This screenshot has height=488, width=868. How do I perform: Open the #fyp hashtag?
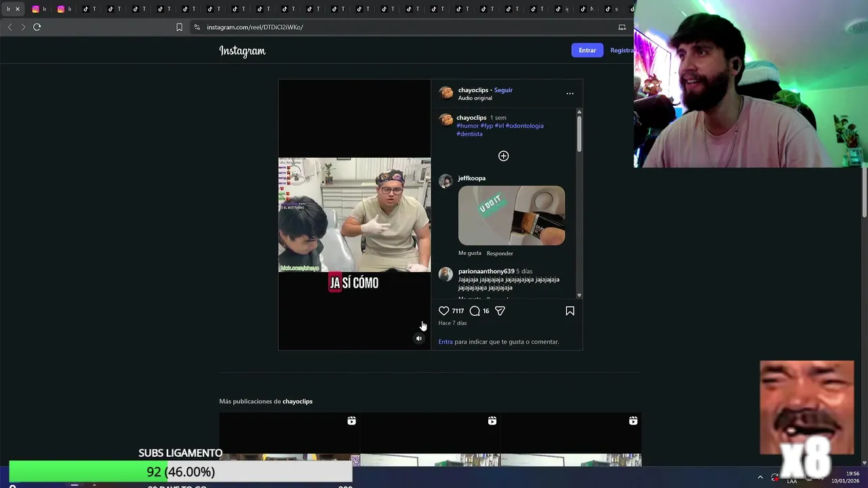pos(487,125)
